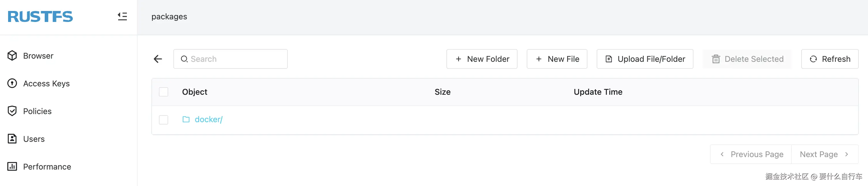Go to Previous Page

pyautogui.click(x=751, y=154)
